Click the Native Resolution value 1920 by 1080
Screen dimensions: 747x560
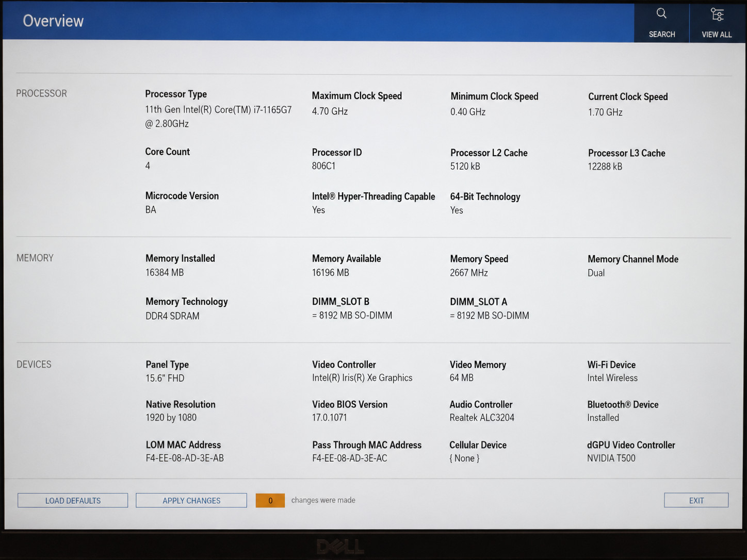(x=171, y=418)
